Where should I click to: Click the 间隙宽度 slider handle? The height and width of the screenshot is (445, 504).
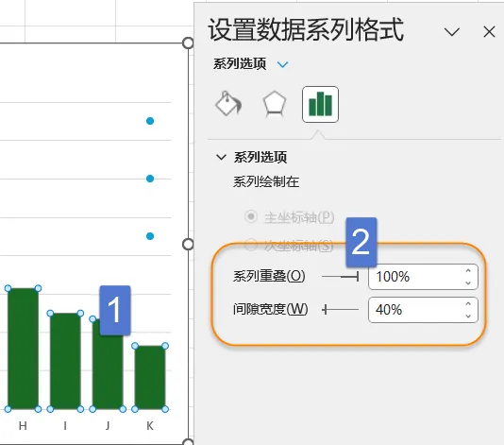pyautogui.click(x=325, y=310)
